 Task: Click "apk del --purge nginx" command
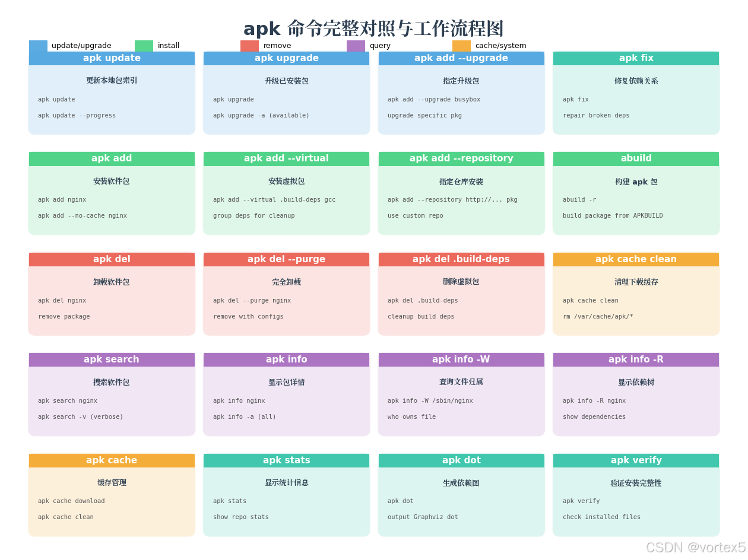(252, 301)
